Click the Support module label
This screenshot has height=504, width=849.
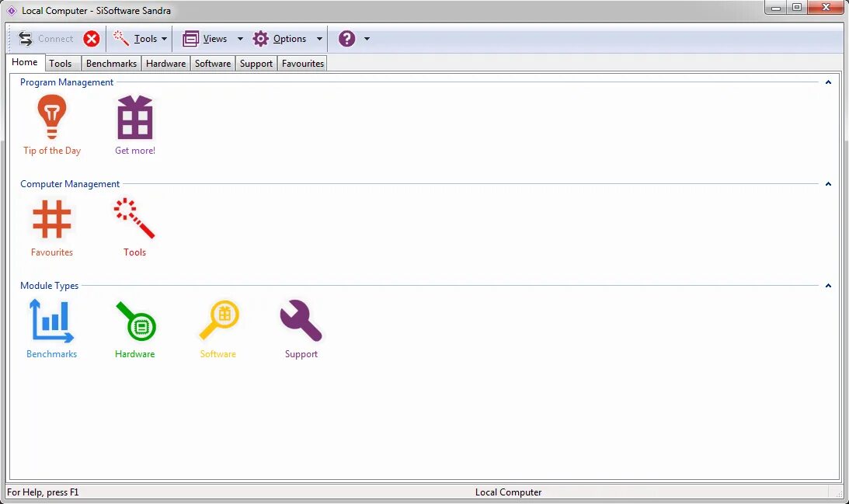pos(301,354)
